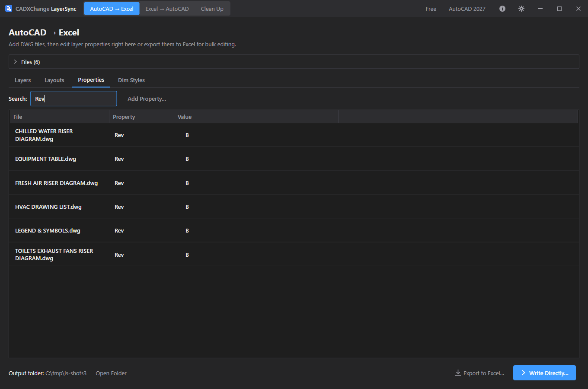Sort by Property column header
588x389 pixels.
[x=141, y=117]
